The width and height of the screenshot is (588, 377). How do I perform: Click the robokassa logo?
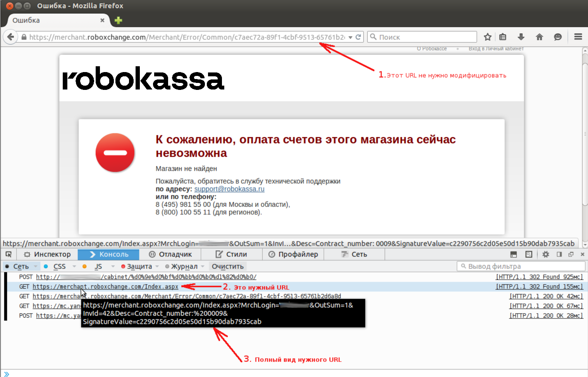pos(143,78)
